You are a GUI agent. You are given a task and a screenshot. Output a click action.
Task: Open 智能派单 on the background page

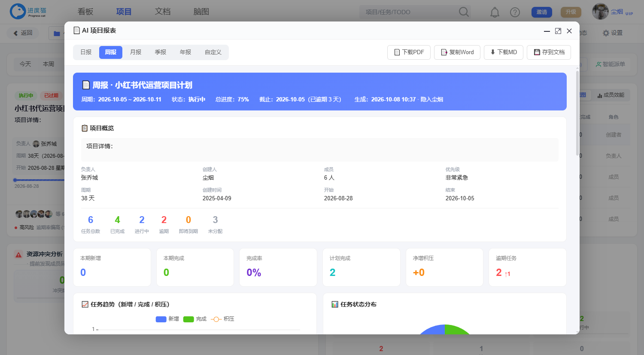[610, 64]
